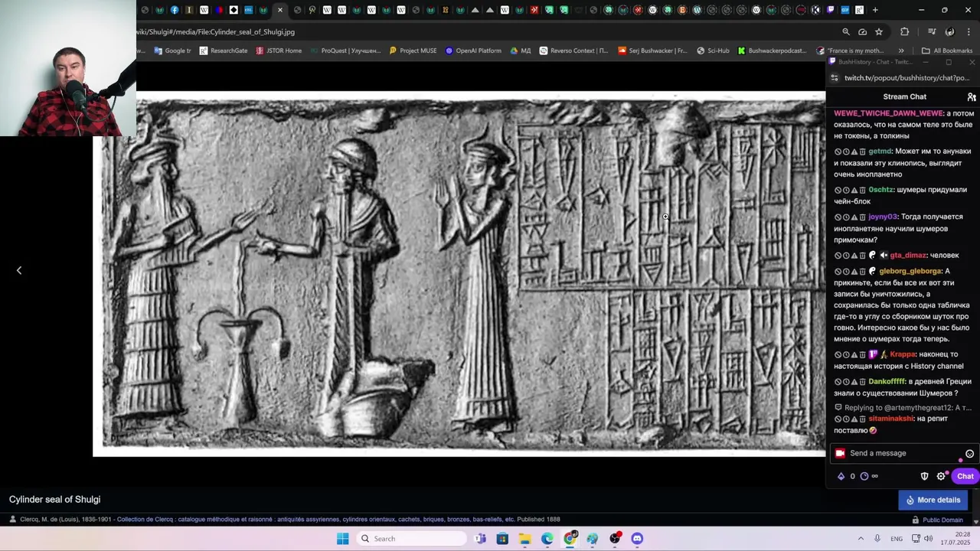Open username sitaminakshi in chat
This screenshot has width=980, height=551.
click(x=891, y=419)
